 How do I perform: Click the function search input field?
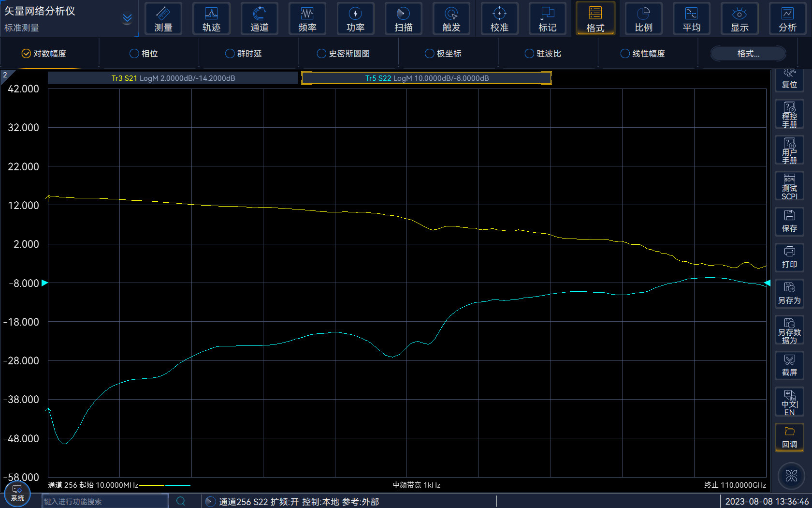tap(104, 501)
